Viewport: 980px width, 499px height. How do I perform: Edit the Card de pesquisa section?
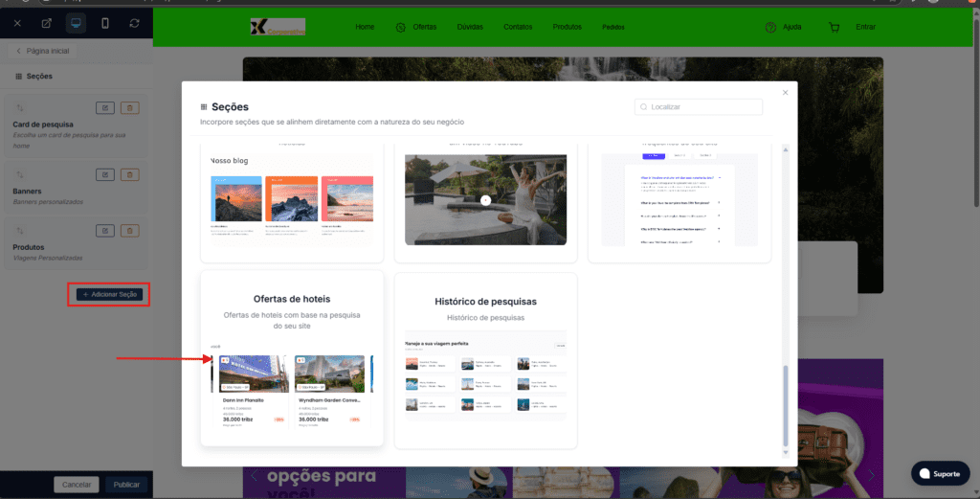[x=105, y=107]
